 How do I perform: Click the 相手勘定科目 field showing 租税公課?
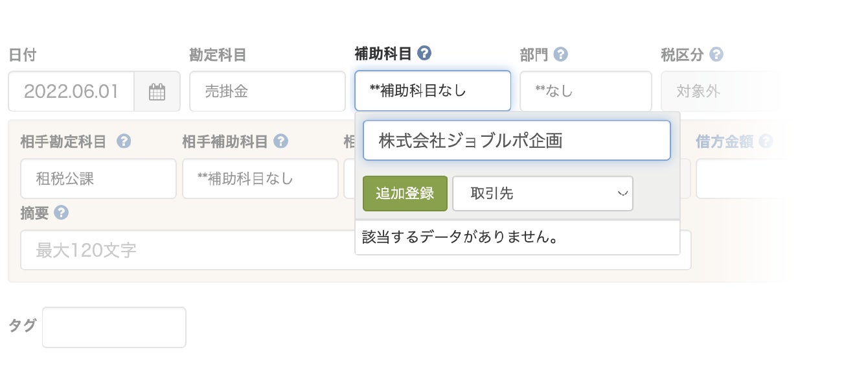click(x=98, y=179)
